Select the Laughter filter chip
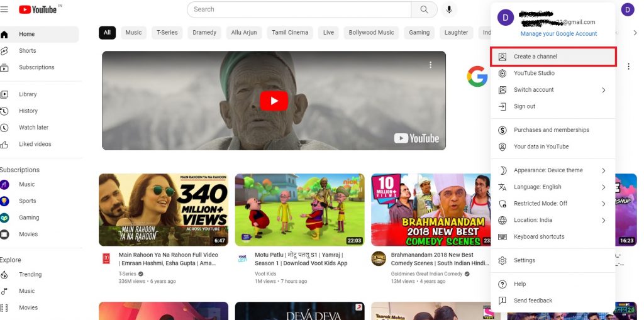644x320 pixels. tap(457, 33)
